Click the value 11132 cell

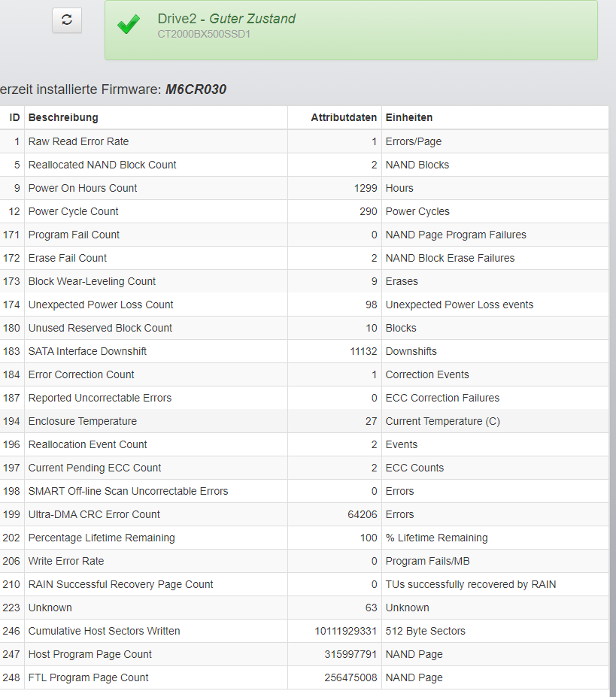tap(363, 352)
